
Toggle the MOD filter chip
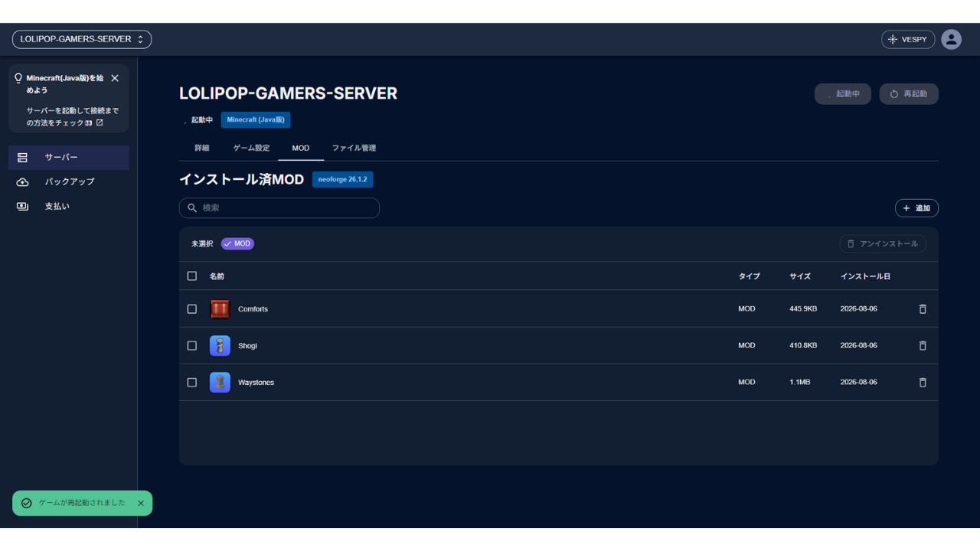237,244
